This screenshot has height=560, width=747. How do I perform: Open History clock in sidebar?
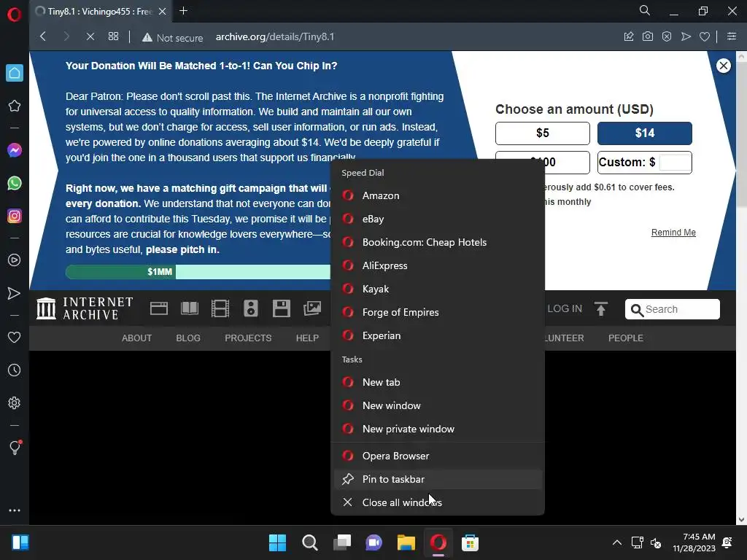(15, 370)
